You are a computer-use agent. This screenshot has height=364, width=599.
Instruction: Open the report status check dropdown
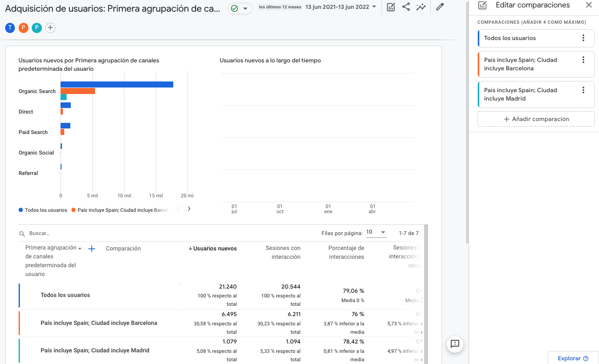click(240, 8)
